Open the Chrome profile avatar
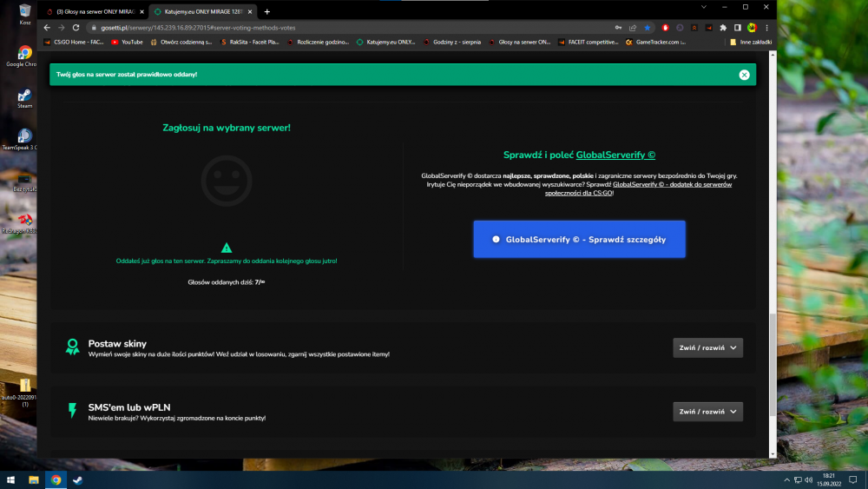The height and width of the screenshot is (489, 868). pos(752,28)
